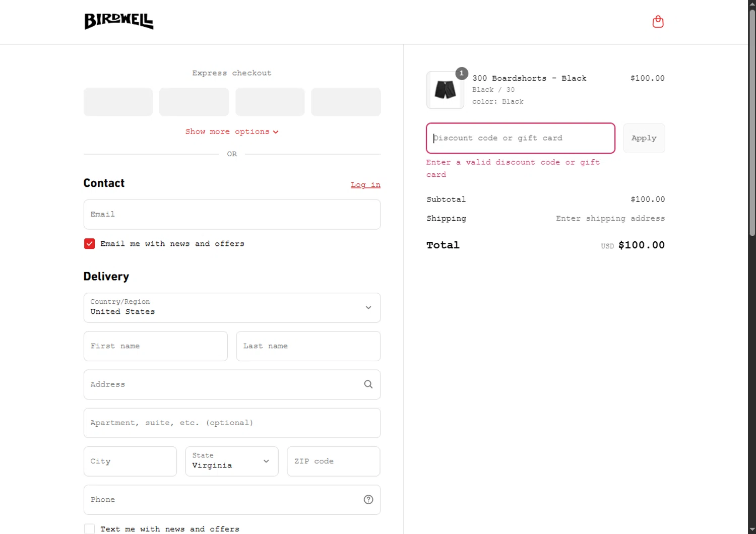The height and width of the screenshot is (534, 756).
Task: Click the boardshorts product thumbnail
Action: [445, 90]
